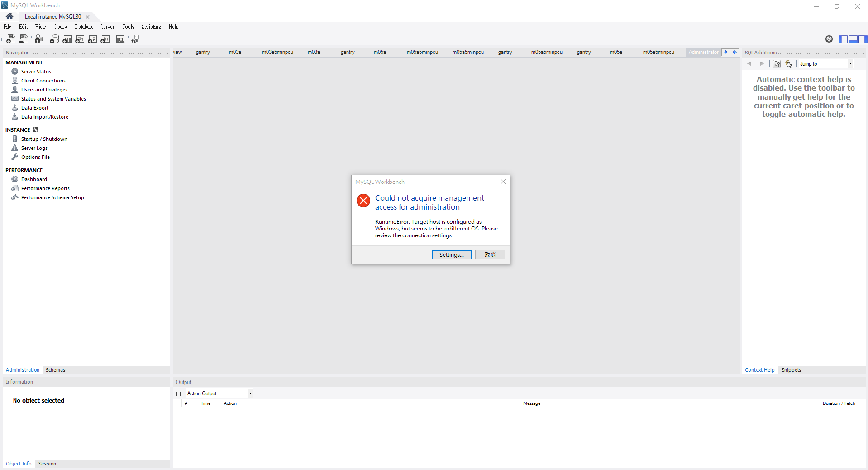Click the 取消 cancel button

pyautogui.click(x=490, y=255)
